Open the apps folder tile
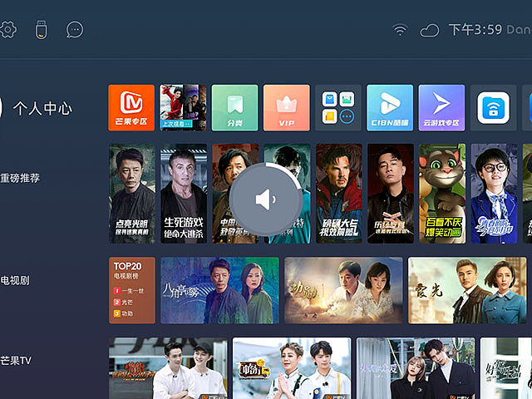This screenshot has height=399, width=532. 338,107
